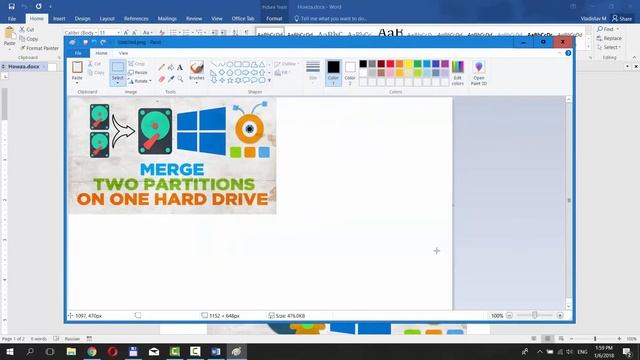Viewport: 640px width, 360px height.
Task: Select Color 2 background button
Action: [x=350, y=73]
